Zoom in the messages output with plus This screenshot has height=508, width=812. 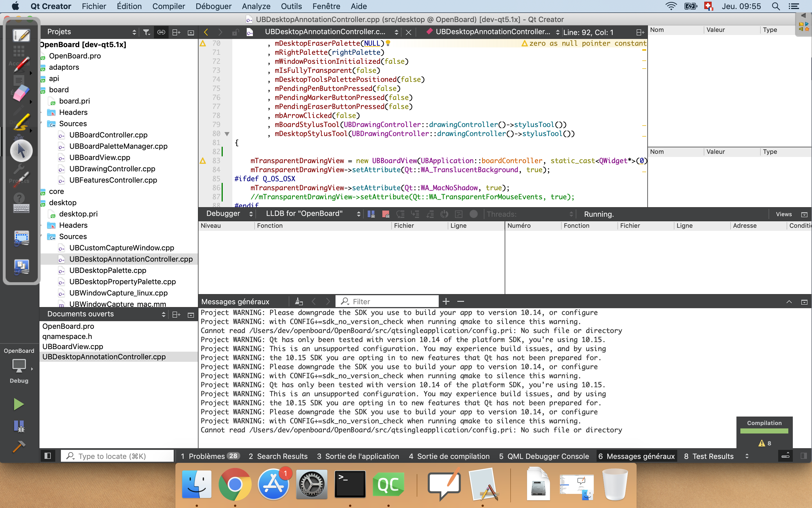446,301
